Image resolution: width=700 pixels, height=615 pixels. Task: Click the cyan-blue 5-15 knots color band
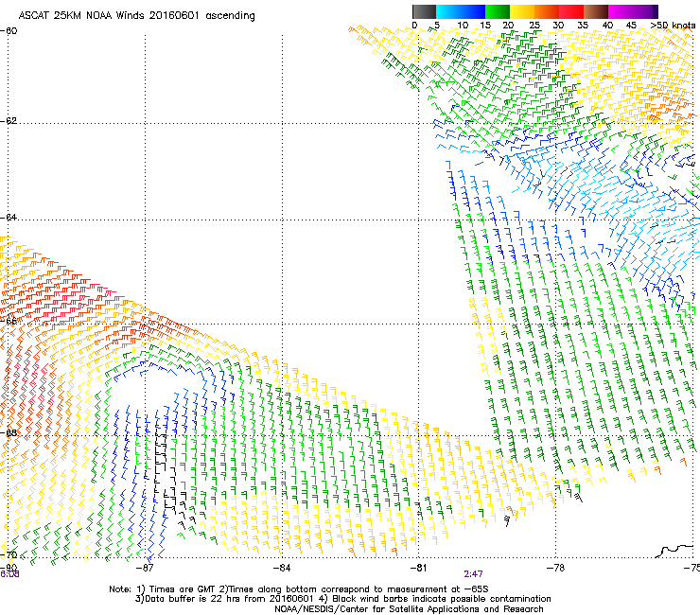tap(461, 11)
